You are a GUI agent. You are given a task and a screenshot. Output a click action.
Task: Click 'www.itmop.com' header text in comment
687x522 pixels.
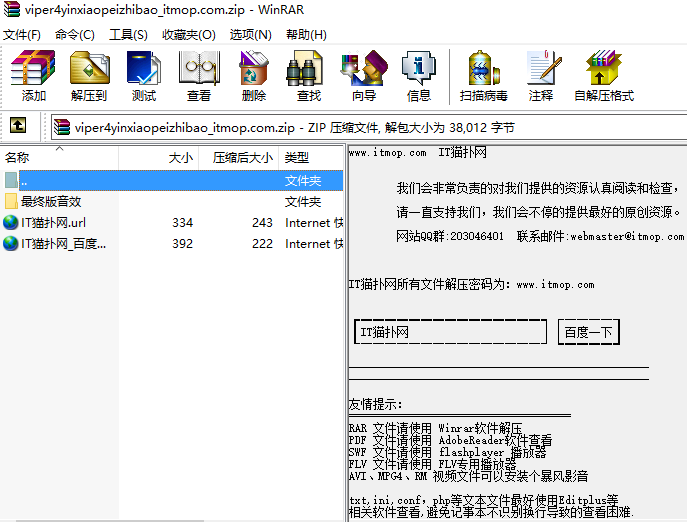pyautogui.click(x=387, y=153)
